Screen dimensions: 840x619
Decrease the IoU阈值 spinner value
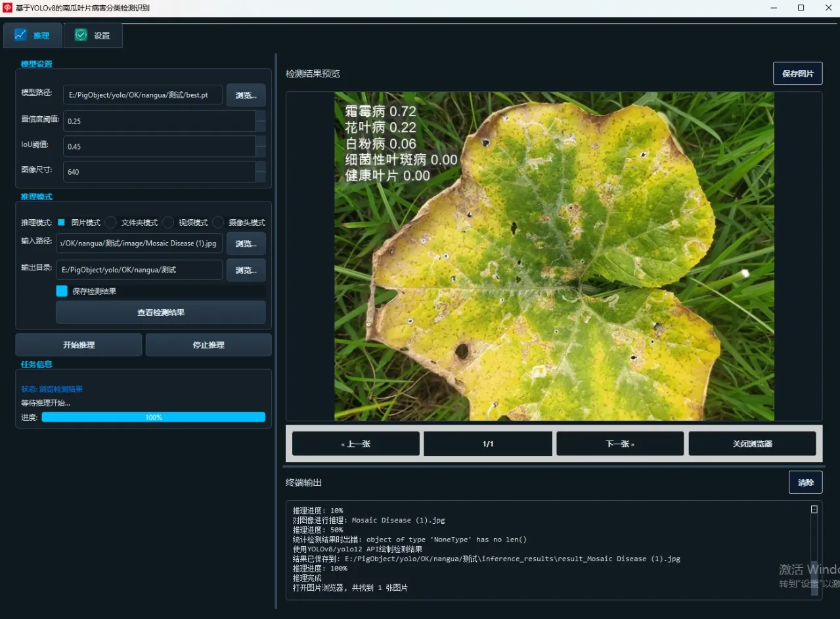(261, 152)
